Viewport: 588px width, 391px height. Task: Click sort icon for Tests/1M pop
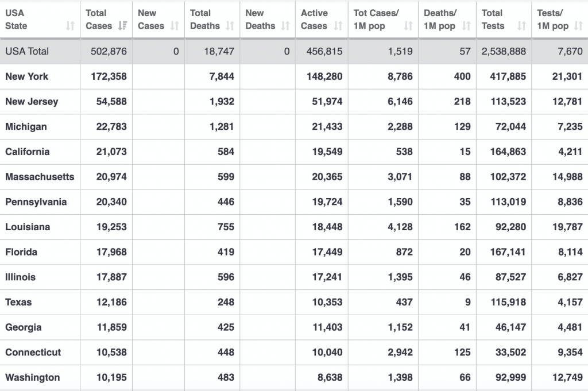tap(578, 26)
